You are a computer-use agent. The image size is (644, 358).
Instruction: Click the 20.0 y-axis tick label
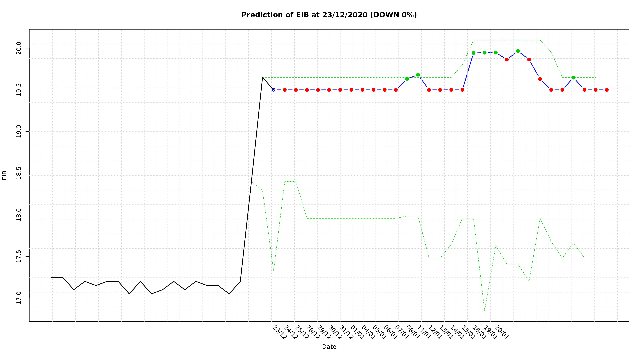19,48
